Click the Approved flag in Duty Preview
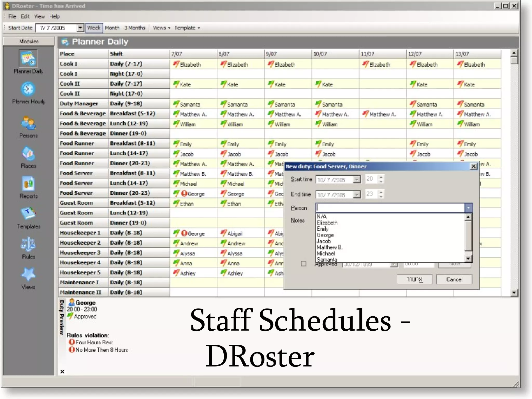 (x=70, y=316)
